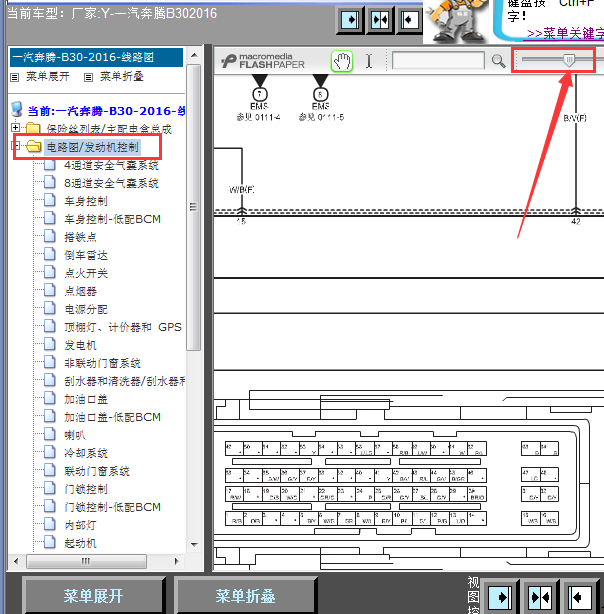Click the large 菜单展开 button at bottom
This screenshot has width=604, height=614.
(93, 596)
